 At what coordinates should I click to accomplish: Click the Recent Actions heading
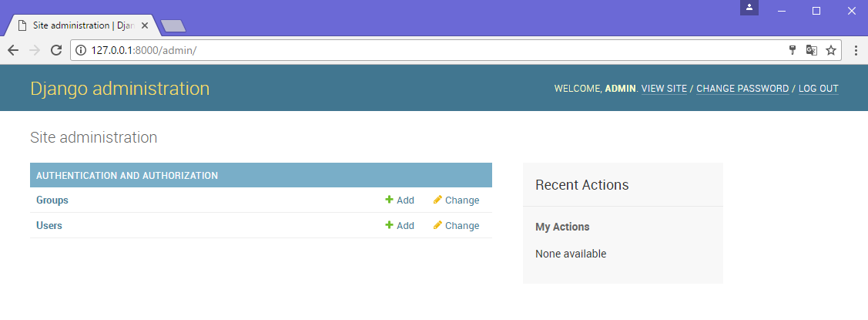click(x=581, y=185)
